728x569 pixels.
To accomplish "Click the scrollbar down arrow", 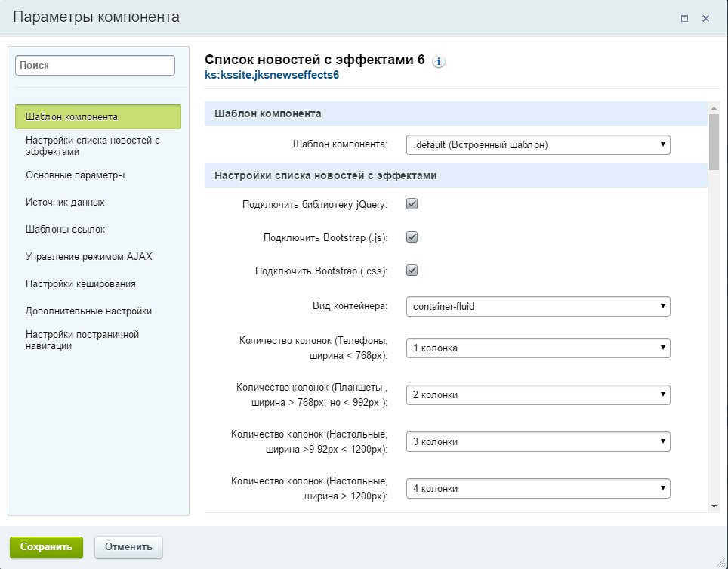I will click(x=714, y=506).
